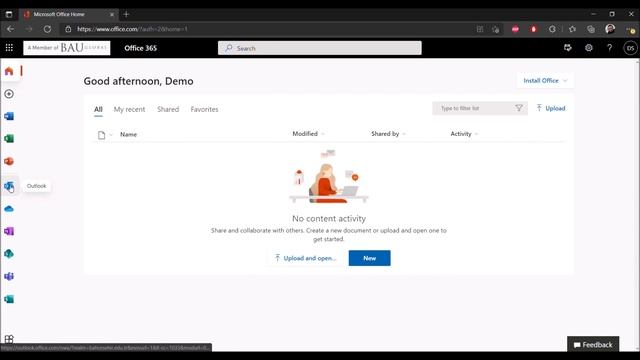The height and width of the screenshot is (360, 640).
Task: Select the All tab
Action: coord(98,109)
